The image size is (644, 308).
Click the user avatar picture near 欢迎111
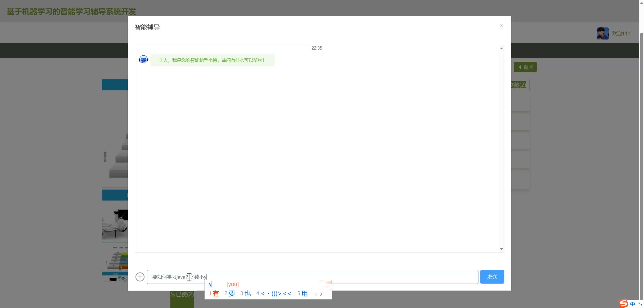point(602,33)
